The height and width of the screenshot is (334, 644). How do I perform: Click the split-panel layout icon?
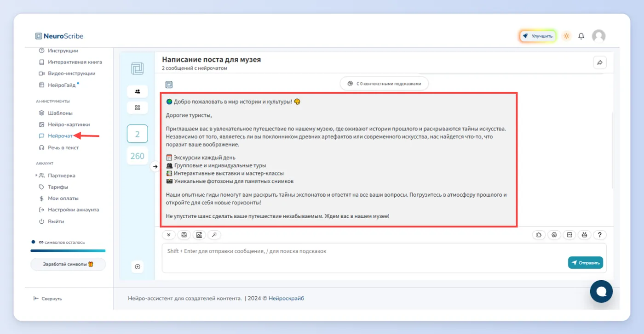[x=569, y=235]
